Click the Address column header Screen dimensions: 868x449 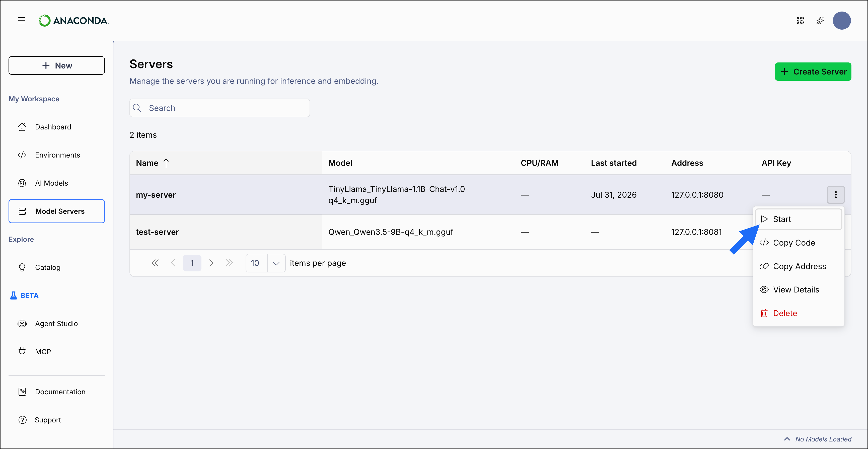coord(687,163)
